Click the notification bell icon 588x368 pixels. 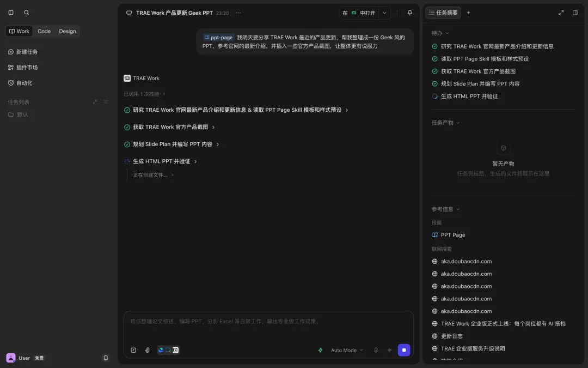coord(409,13)
